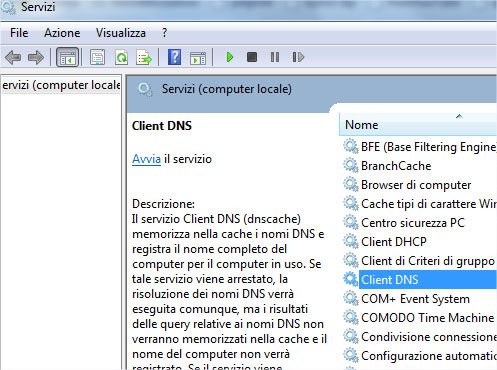Screen dimensions: 497x370
Task: Stop the service with the square Stop icon
Action: [252, 57]
